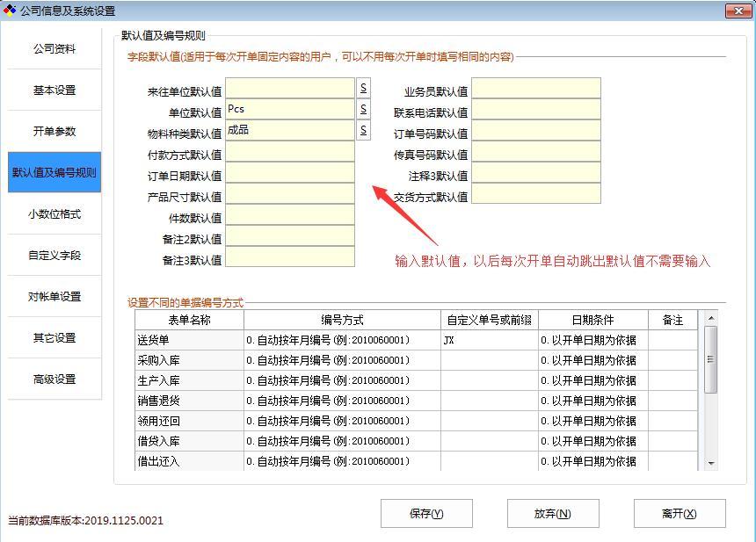
Task: Click the 日期条件 column header
Action: [593, 320]
